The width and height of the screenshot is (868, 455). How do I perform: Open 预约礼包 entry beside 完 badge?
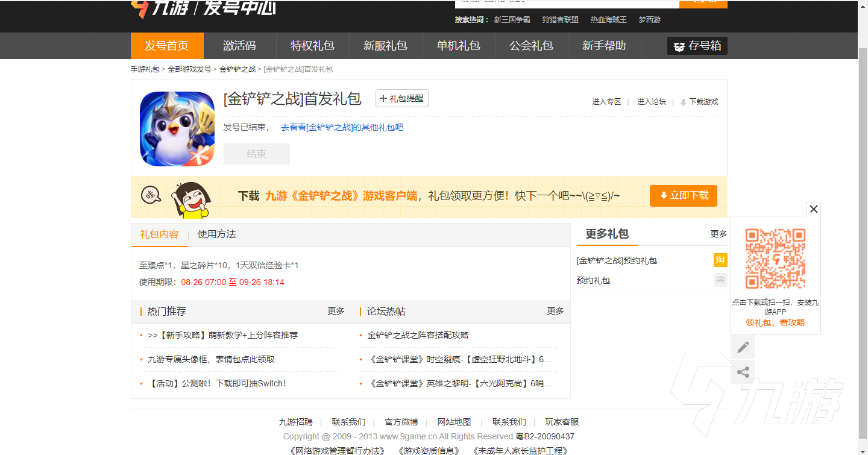coord(594,280)
